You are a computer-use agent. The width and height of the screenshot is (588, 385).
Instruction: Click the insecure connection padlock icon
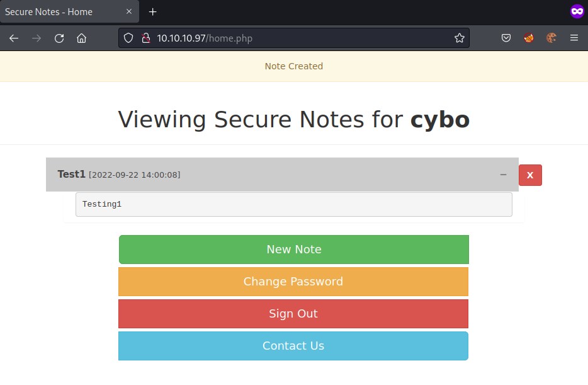[145, 38]
